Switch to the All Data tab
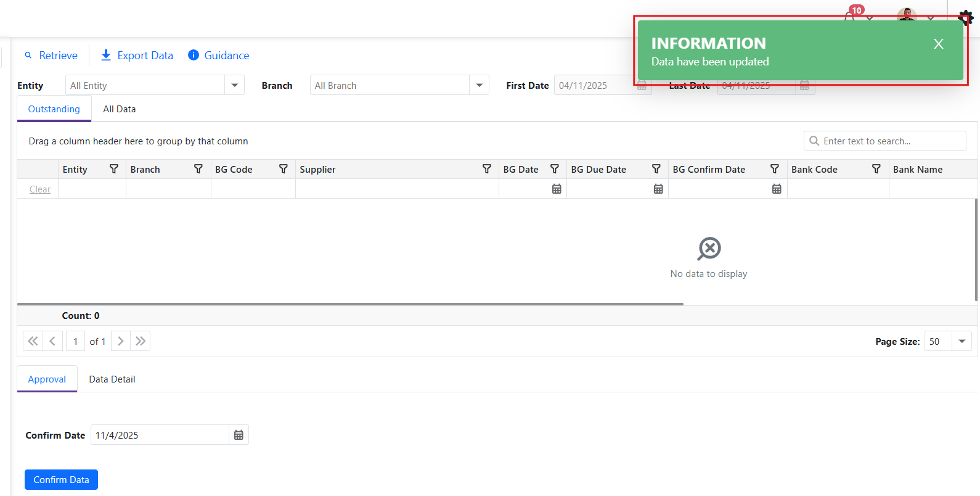This screenshot has width=980, height=496. coord(120,109)
